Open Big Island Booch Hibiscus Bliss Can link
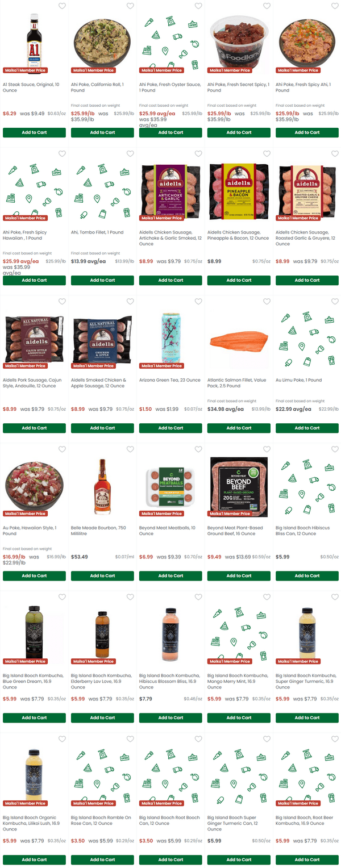Image resolution: width=341 pixels, height=868 pixels. pos(302,531)
